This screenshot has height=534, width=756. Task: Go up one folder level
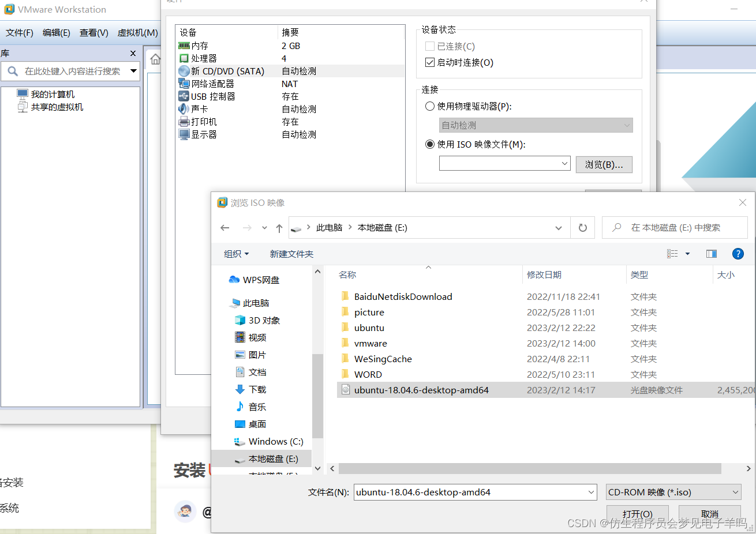tap(279, 228)
